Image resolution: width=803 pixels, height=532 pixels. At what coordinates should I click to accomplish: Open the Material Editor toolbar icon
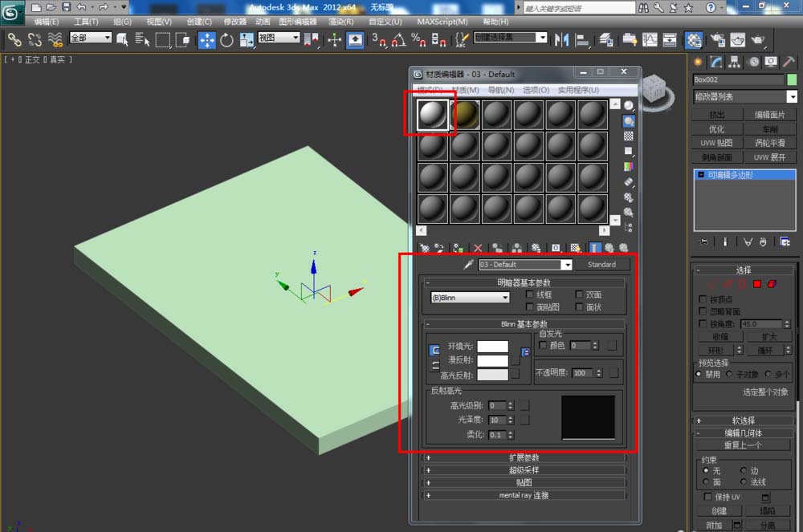(x=694, y=39)
